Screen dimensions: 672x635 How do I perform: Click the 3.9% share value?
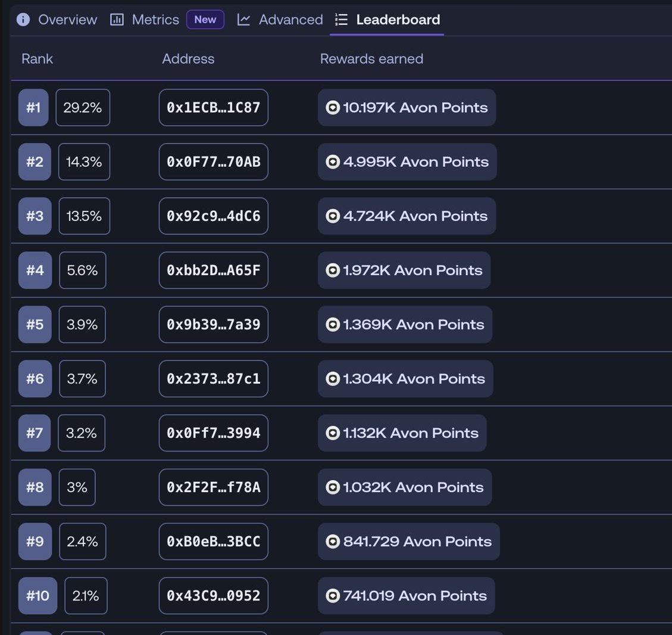coord(82,325)
